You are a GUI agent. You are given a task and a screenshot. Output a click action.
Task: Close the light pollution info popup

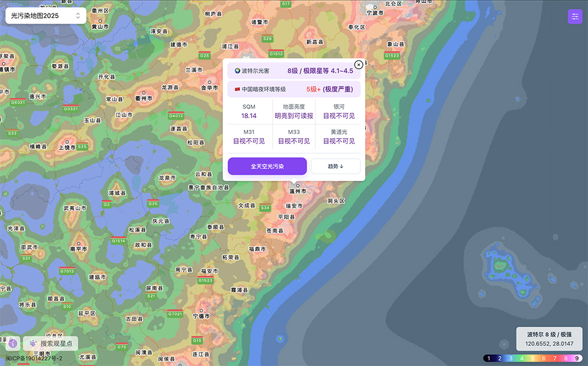359,65
